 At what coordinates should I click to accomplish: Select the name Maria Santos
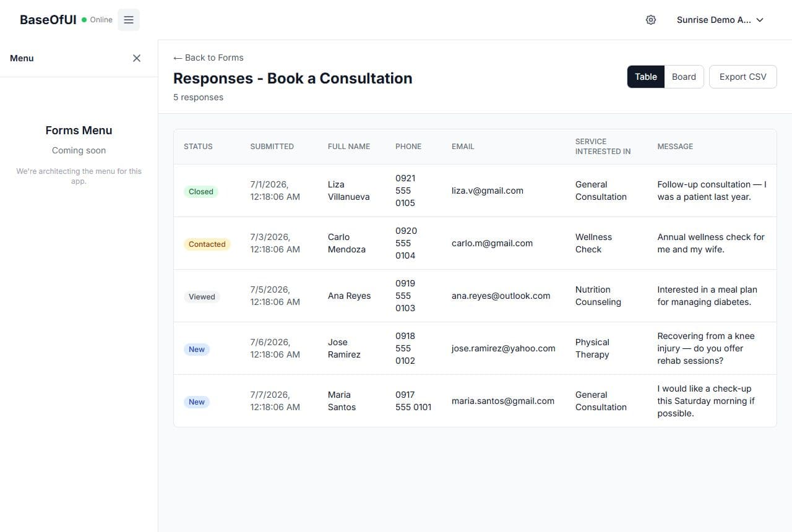pos(342,401)
